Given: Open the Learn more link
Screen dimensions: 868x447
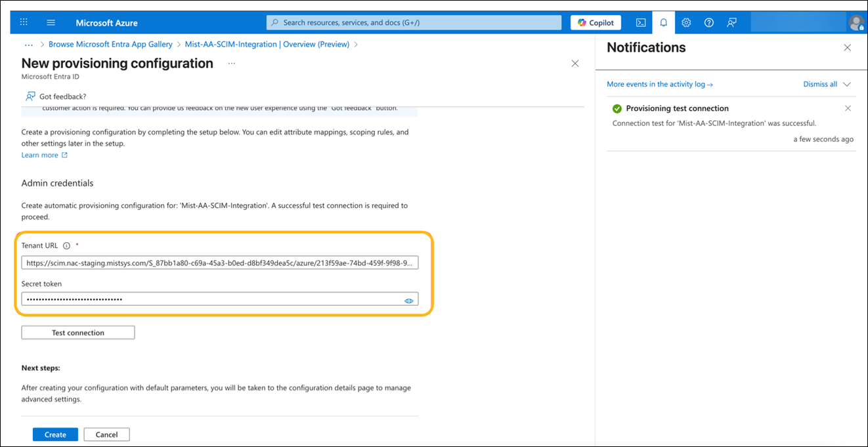Looking at the screenshot, I should click(x=40, y=154).
